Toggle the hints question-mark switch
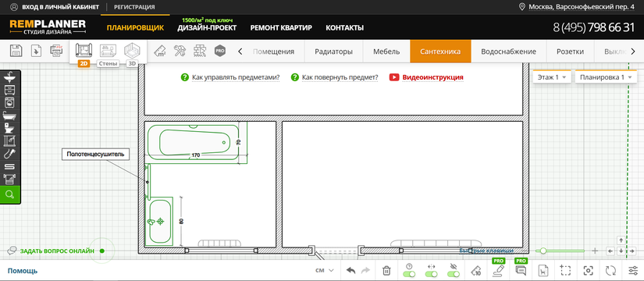 coord(409,274)
